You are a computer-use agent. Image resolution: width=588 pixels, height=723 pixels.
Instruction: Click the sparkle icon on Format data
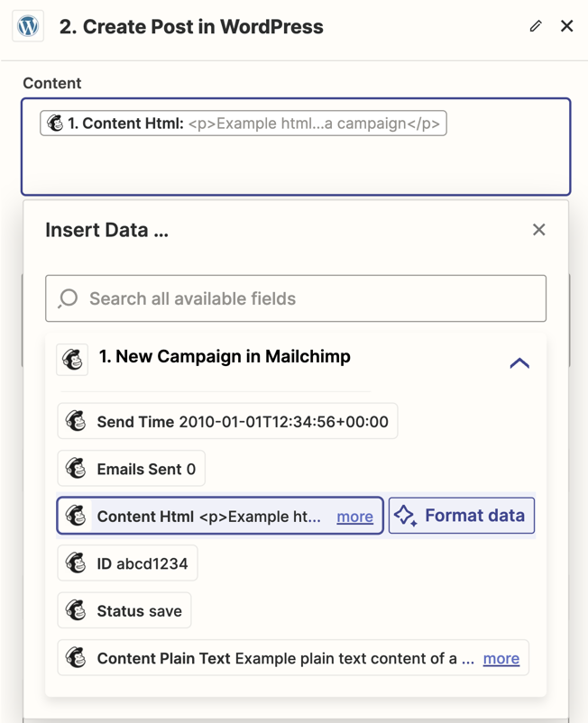coord(406,516)
